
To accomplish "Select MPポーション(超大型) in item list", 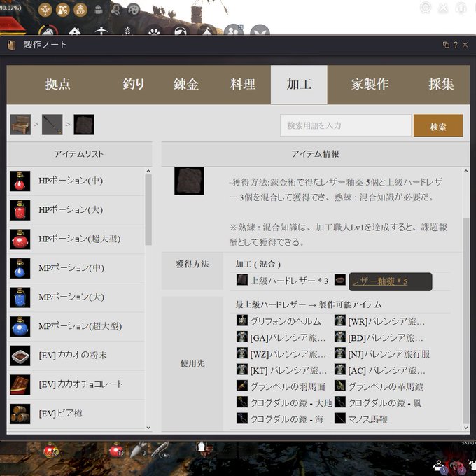I will coord(76,327).
